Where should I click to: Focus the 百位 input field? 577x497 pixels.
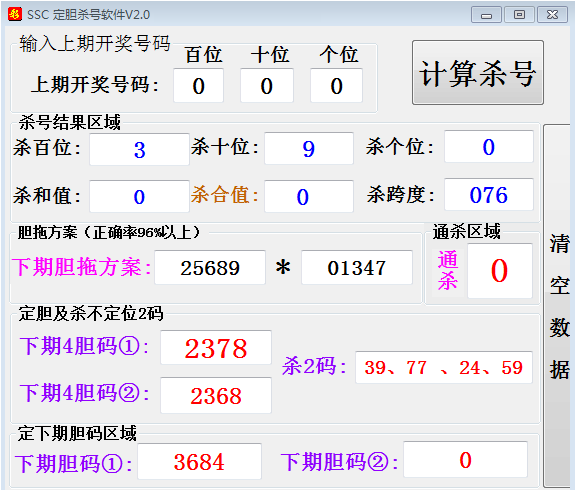(x=198, y=85)
